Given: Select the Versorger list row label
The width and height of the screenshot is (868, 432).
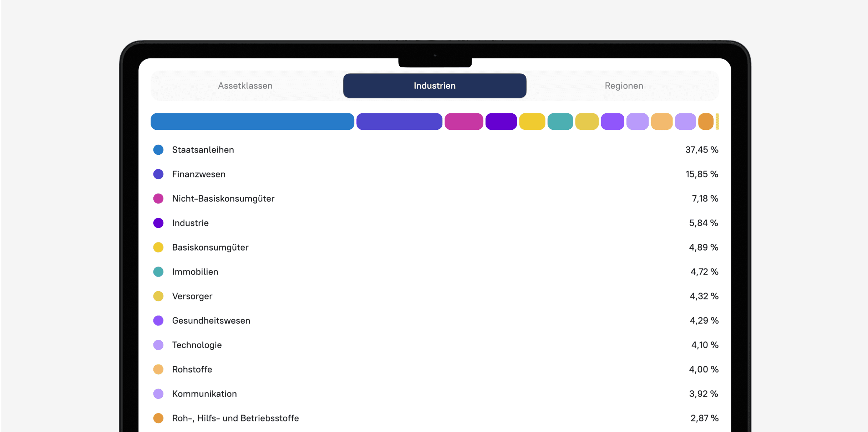Looking at the screenshot, I should click(192, 296).
